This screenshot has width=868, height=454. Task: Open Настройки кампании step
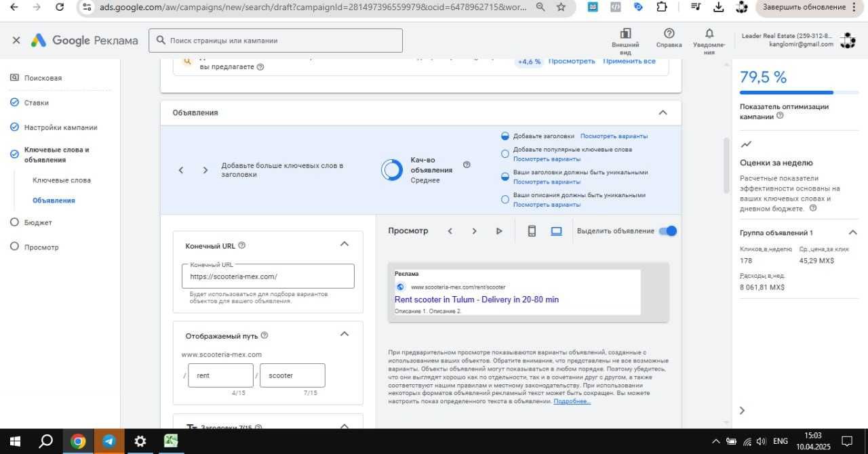pyautogui.click(x=60, y=127)
